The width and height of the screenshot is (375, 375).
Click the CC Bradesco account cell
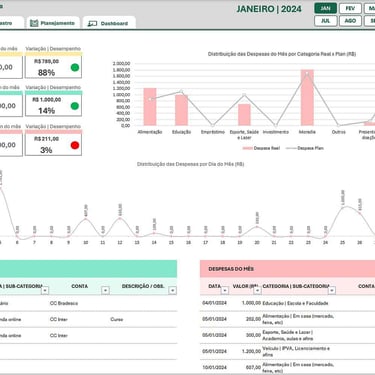64,303
